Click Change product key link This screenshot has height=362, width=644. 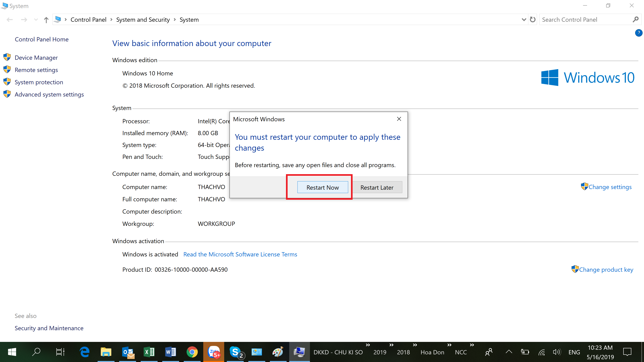(x=606, y=269)
